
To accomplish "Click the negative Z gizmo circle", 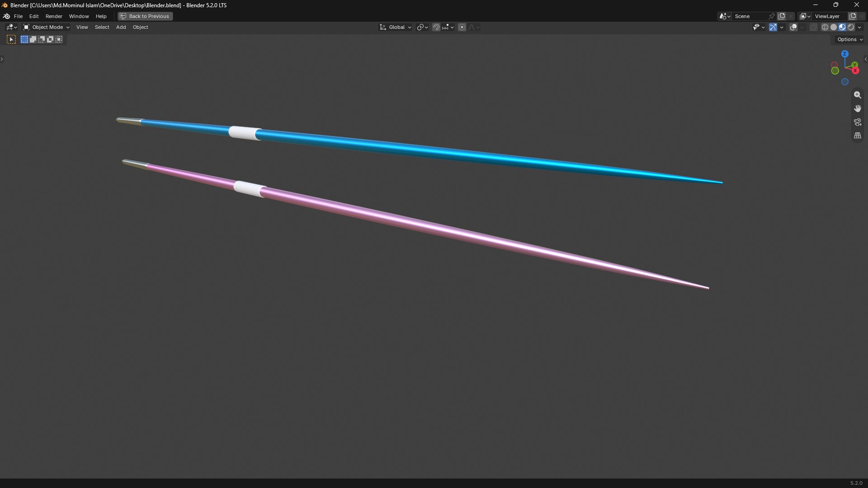I will click(x=844, y=82).
